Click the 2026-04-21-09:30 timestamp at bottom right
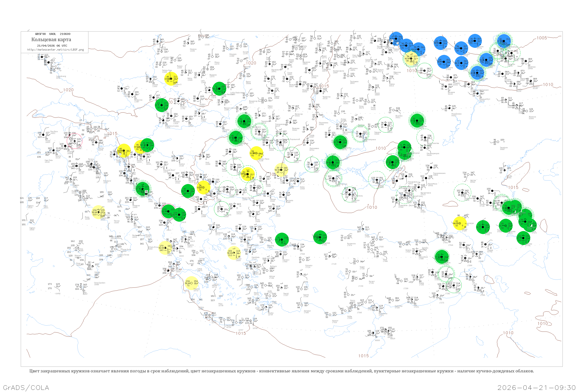 pyautogui.click(x=536, y=387)
